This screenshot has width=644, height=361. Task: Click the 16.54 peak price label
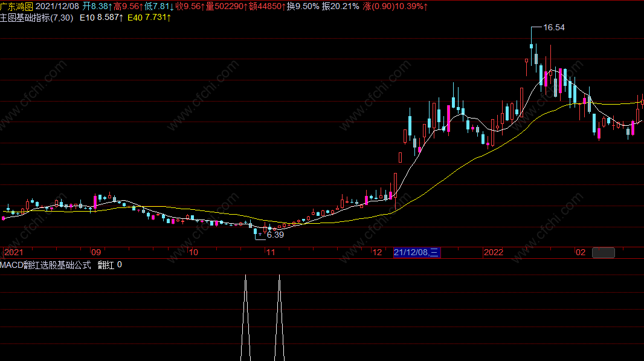point(553,28)
